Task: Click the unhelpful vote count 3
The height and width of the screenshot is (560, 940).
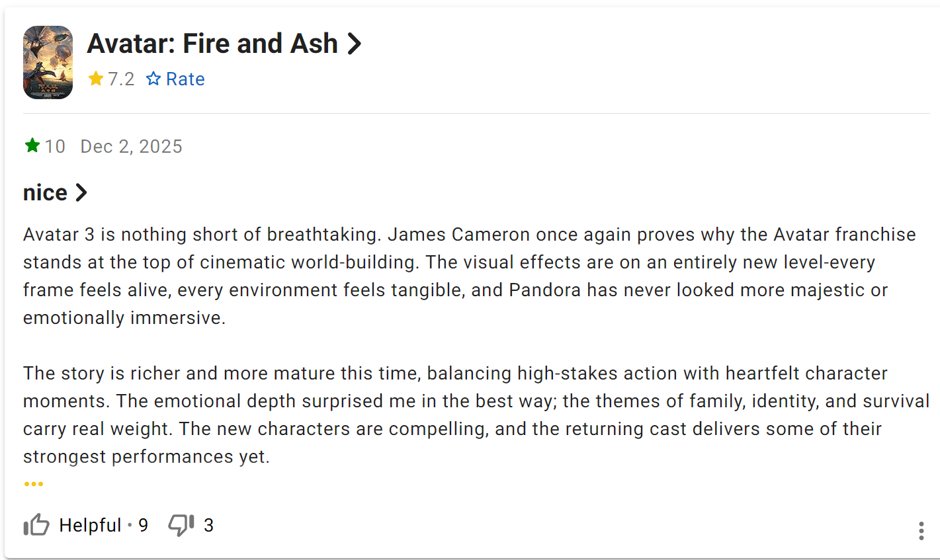Action: pyautogui.click(x=208, y=525)
